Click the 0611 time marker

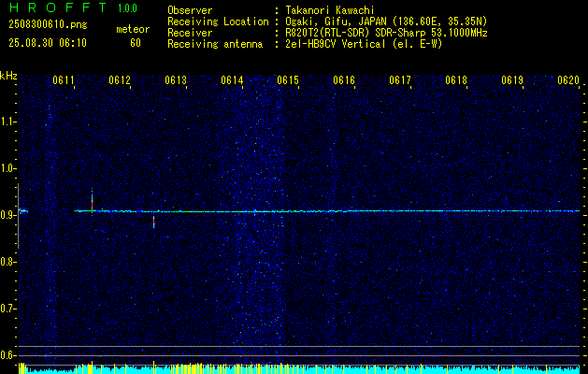click(63, 80)
